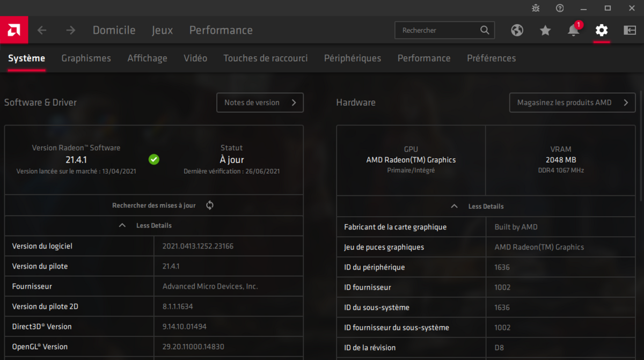Click ID fournisseur du sous-système label
The image size is (644, 360).
(x=397, y=328)
